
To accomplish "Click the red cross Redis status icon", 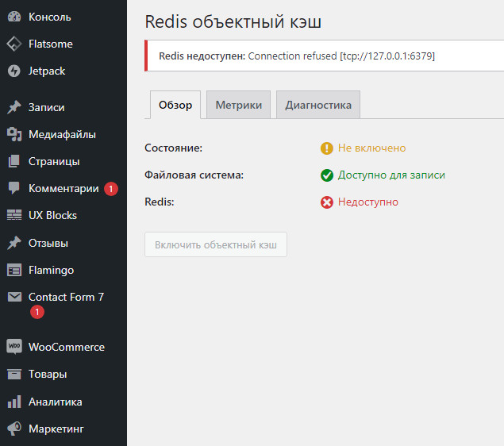I will pos(326,202).
